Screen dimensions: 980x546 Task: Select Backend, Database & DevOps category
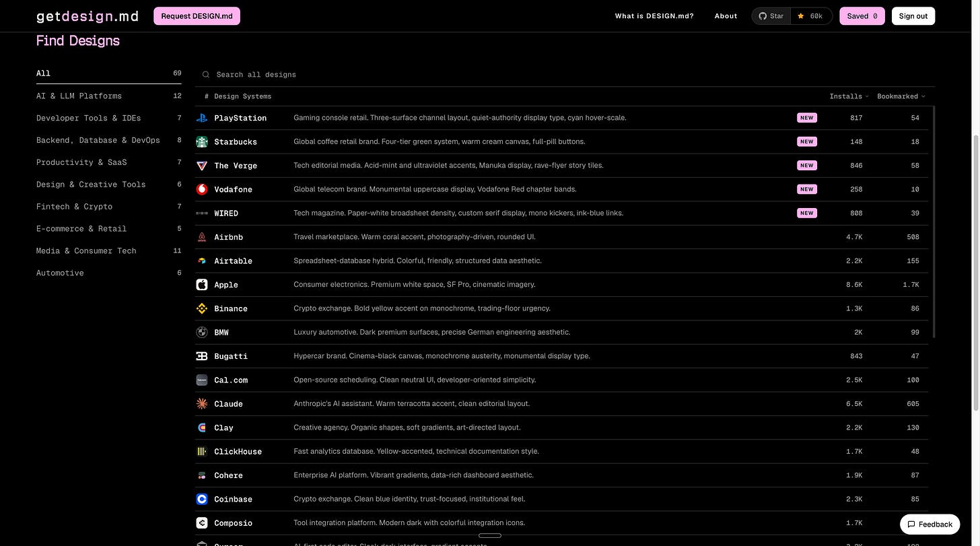coord(109,140)
